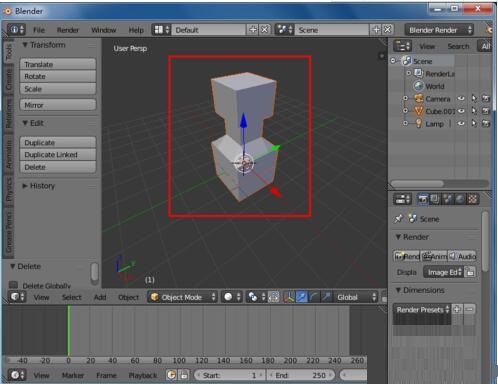Toggle the translate manipulator arrow
Image resolution: width=498 pixels, height=384 pixels.
pos(301,297)
